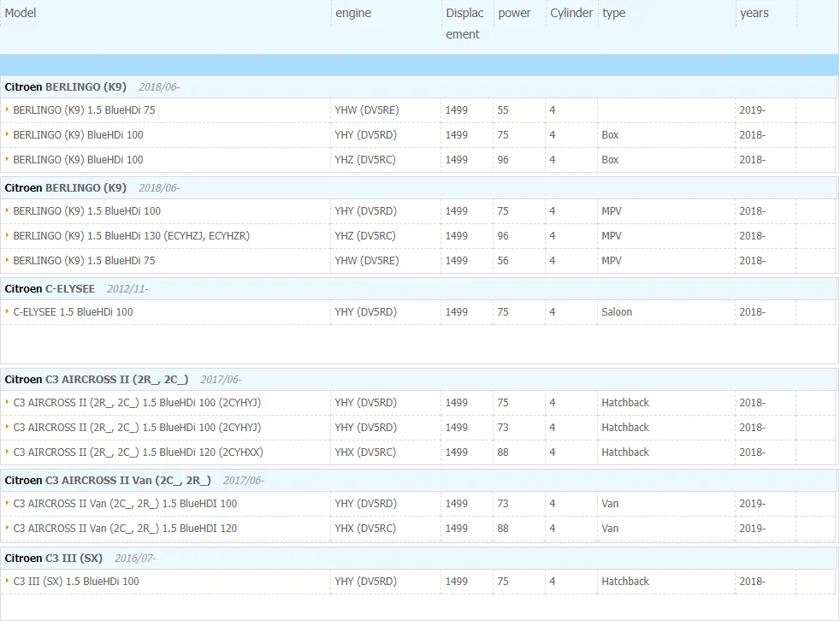840x621 pixels.
Task: Click arrow icon beside BERLINGO 1.5 BlueHDi 130 row
Action: pos(7,235)
